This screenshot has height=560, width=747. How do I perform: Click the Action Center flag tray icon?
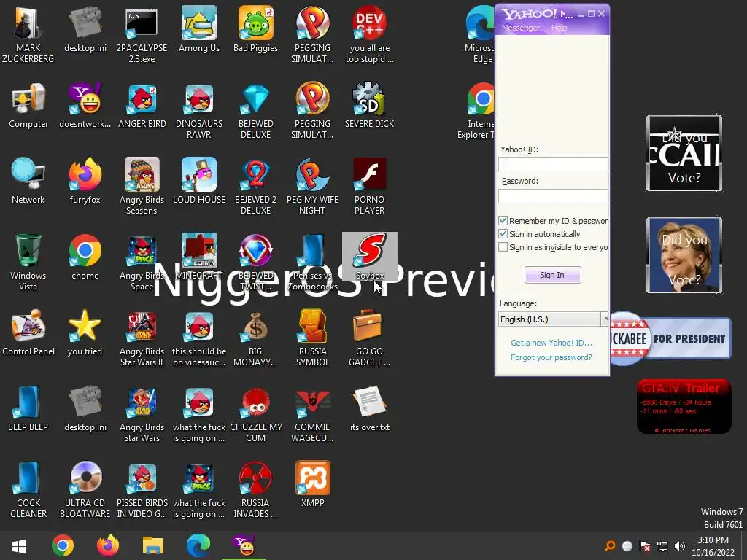pyautogui.click(x=645, y=546)
